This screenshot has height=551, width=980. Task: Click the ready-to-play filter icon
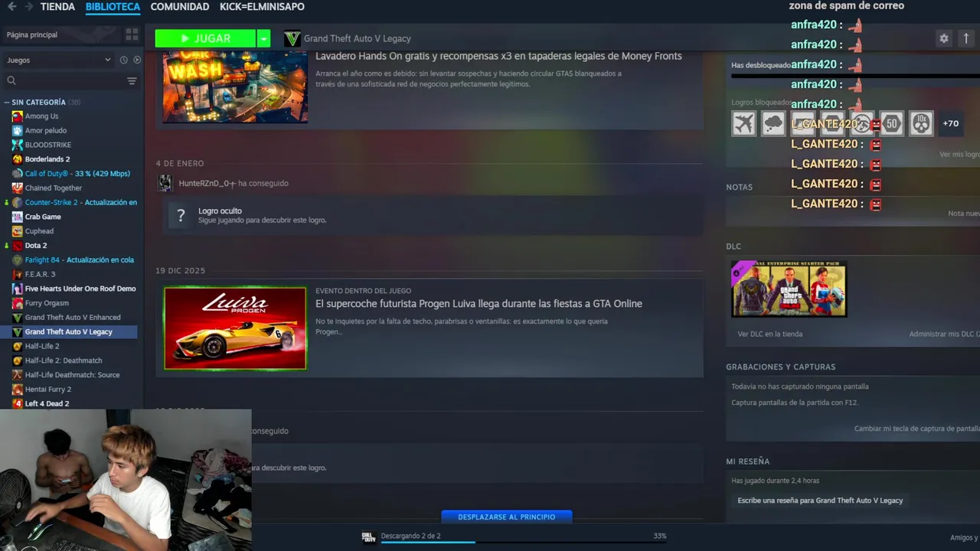click(x=137, y=60)
